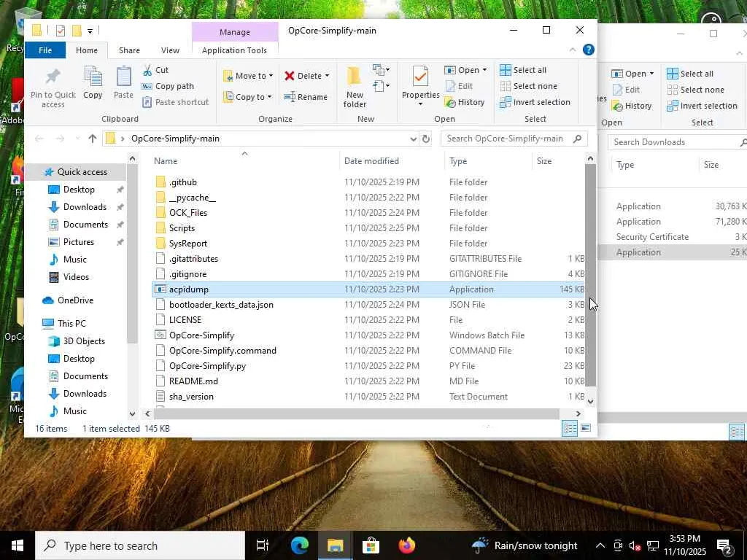Click Copy path in Clipboard group
This screenshot has width=747, height=560.
click(x=169, y=86)
